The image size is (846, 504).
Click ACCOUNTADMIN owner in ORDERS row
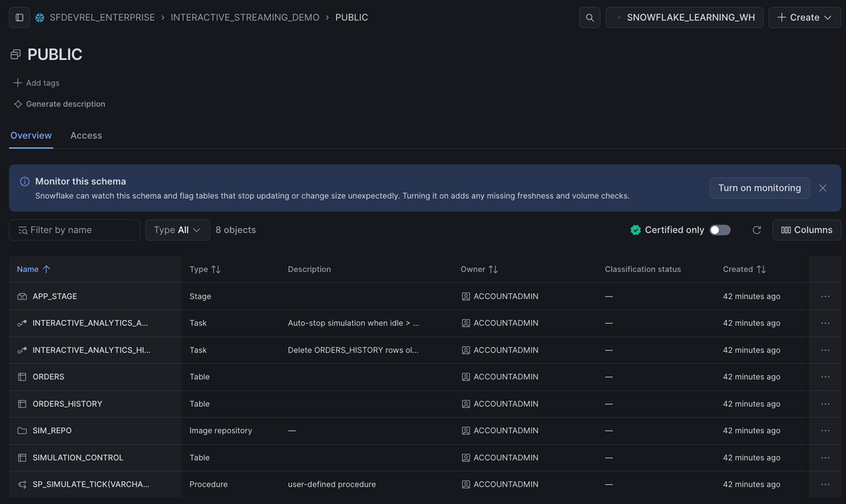(x=506, y=377)
